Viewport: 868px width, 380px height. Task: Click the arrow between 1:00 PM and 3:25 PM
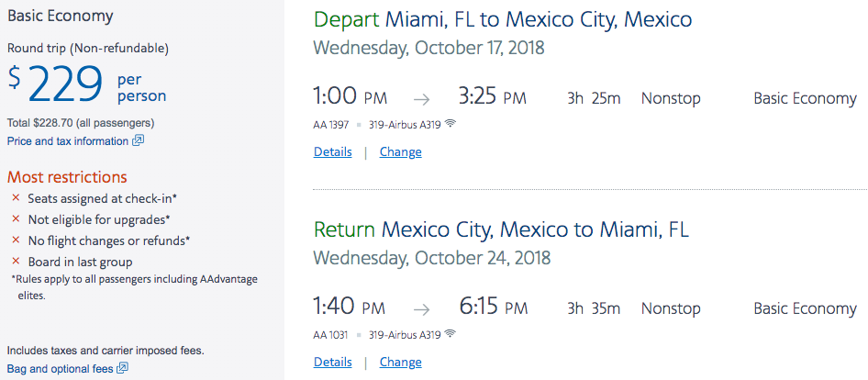(421, 99)
